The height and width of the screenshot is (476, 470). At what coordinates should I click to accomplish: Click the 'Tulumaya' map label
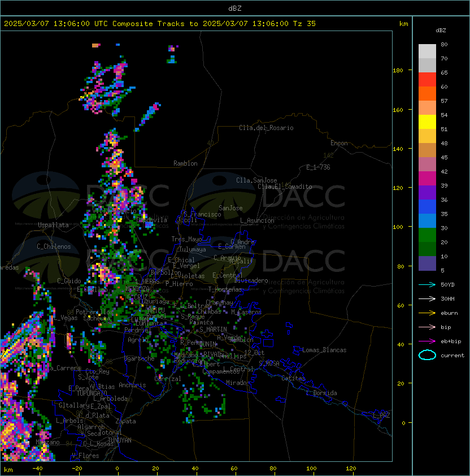coord(193,249)
